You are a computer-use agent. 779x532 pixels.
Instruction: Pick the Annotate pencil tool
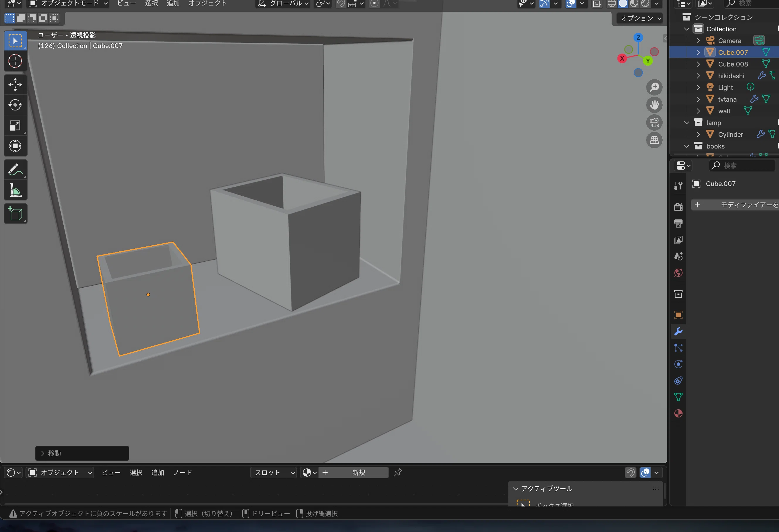coord(16,170)
